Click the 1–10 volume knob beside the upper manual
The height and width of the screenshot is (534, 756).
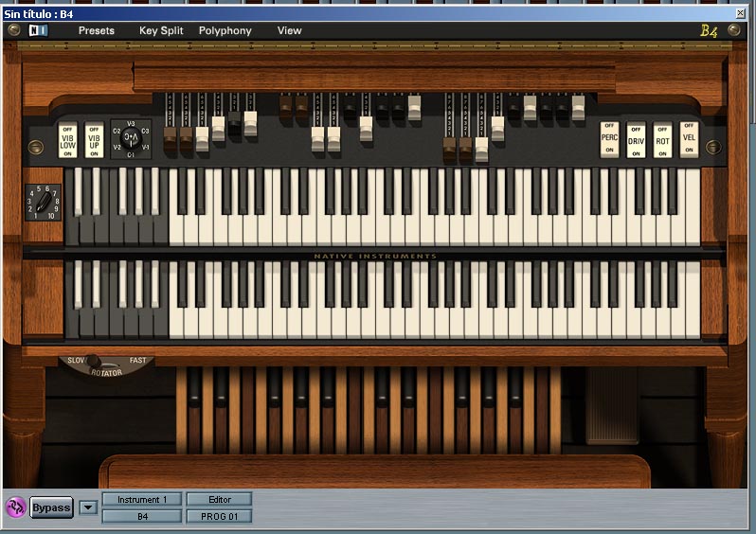[43, 203]
